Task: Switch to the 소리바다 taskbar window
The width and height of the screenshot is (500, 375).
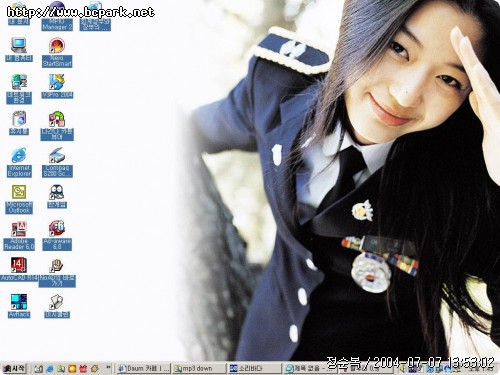Action: coord(255,369)
